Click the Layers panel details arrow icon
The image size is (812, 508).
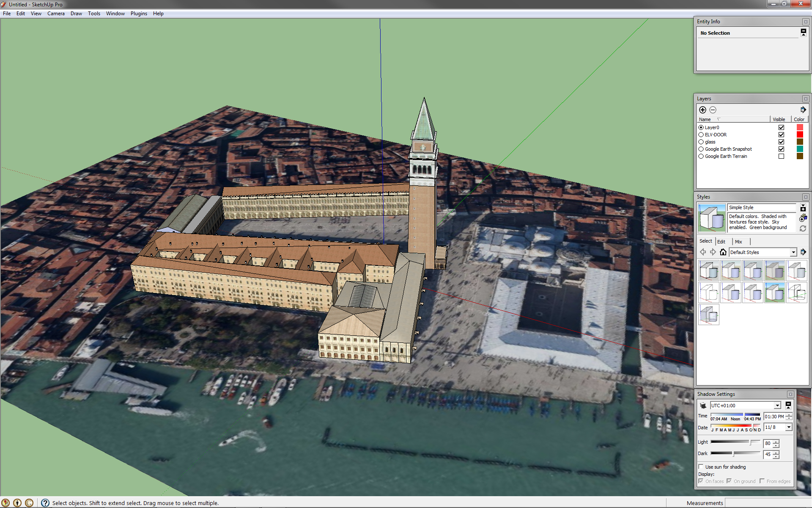point(803,110)
